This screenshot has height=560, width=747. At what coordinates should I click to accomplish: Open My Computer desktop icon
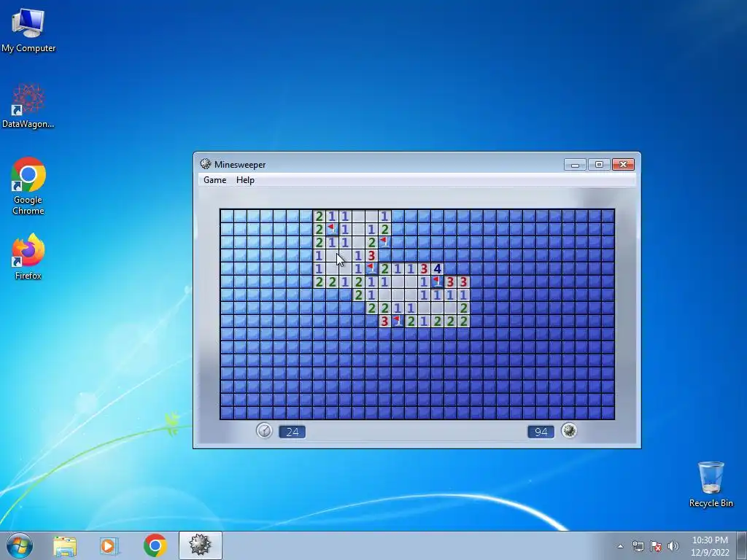(28, 31)
